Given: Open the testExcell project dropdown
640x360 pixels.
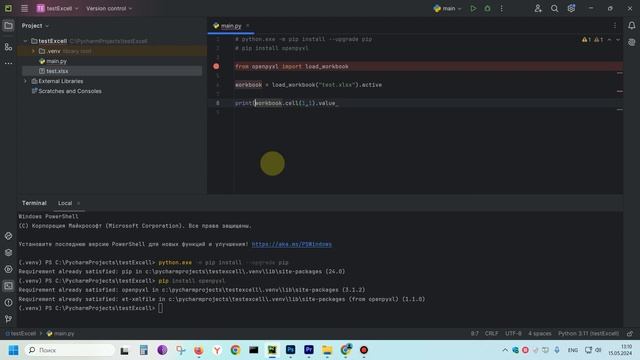Looking at the screenshot, I should pyautogui.click(x=57, y=8).
